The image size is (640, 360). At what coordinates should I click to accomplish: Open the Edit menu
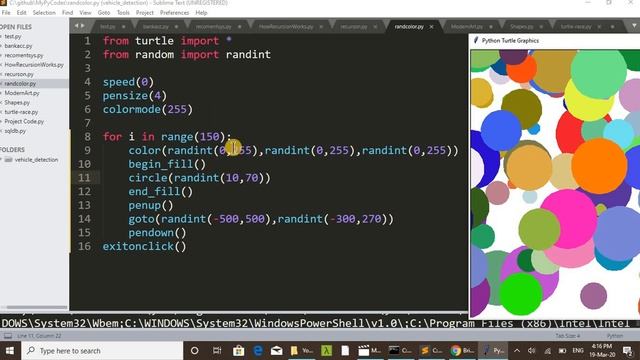coord(21,13)
